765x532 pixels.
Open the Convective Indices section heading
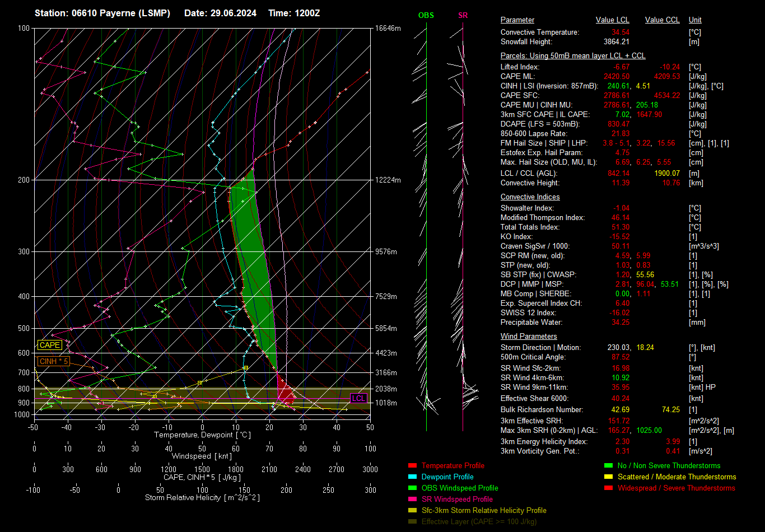tap(530, 197)
